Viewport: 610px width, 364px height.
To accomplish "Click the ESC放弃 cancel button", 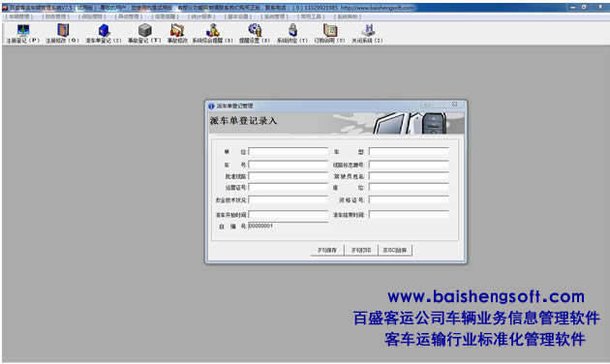I will point(395,250).
